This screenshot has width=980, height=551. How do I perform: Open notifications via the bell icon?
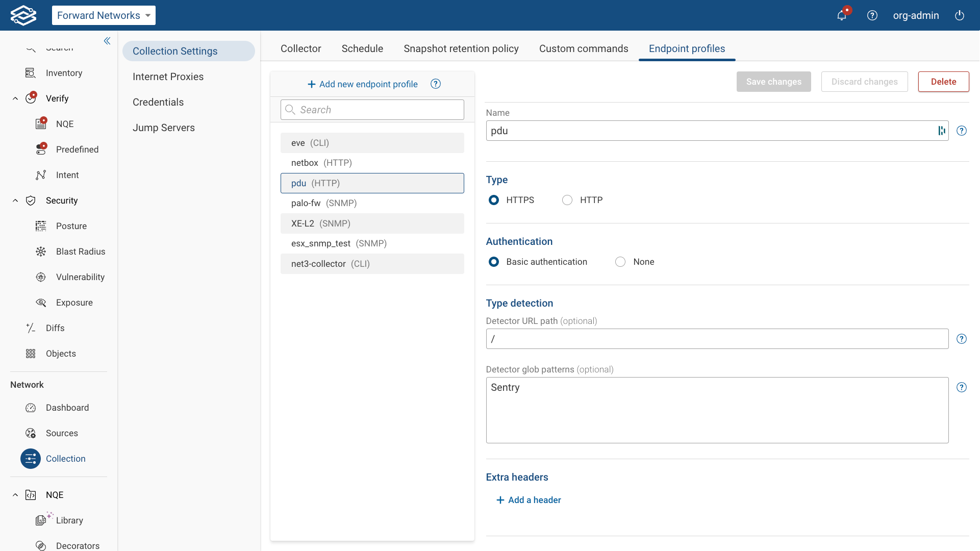(841, 15)
